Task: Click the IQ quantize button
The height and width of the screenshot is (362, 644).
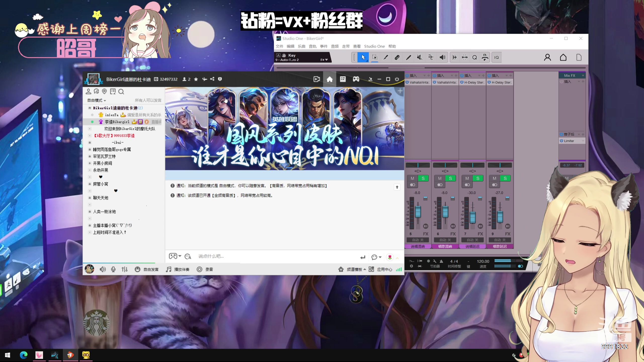Action: [x=496, y=57]
